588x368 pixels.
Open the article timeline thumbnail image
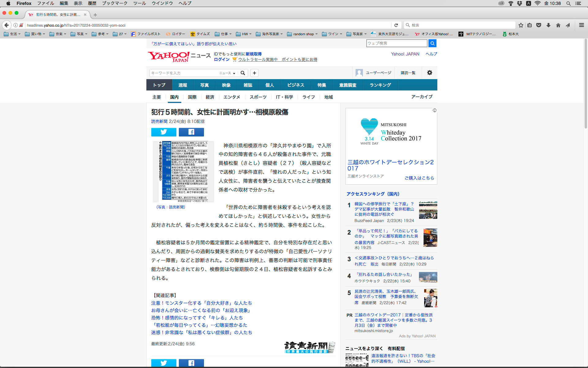tap(183, 171)
